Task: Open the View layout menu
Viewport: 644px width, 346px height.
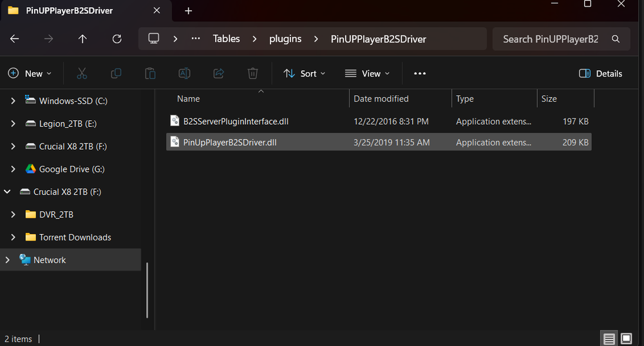Action: [367, 73]
